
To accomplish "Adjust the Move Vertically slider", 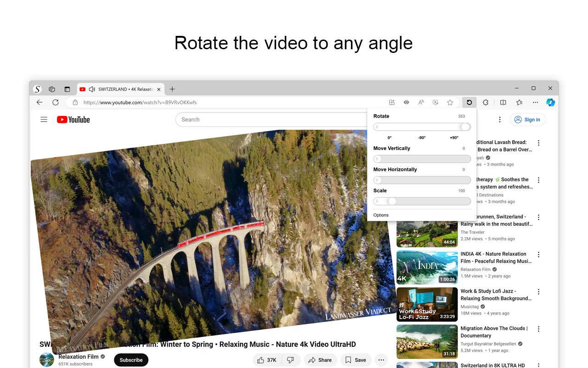I will pos(422,159).
